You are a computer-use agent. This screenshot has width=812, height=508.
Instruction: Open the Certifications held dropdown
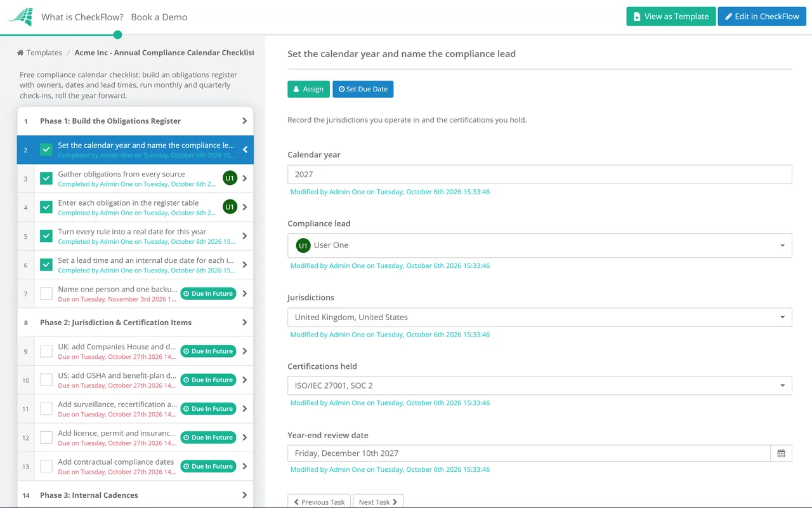pos(539,385)
